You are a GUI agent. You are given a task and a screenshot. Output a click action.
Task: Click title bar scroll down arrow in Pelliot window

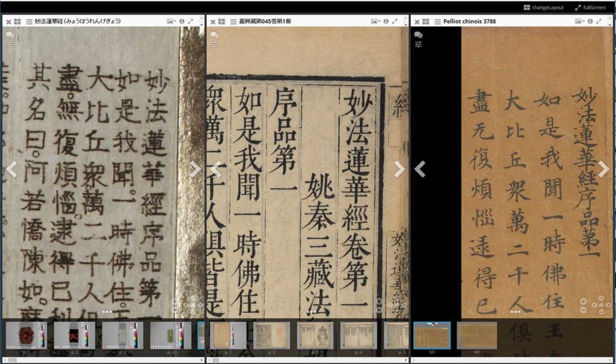(610, 25)
